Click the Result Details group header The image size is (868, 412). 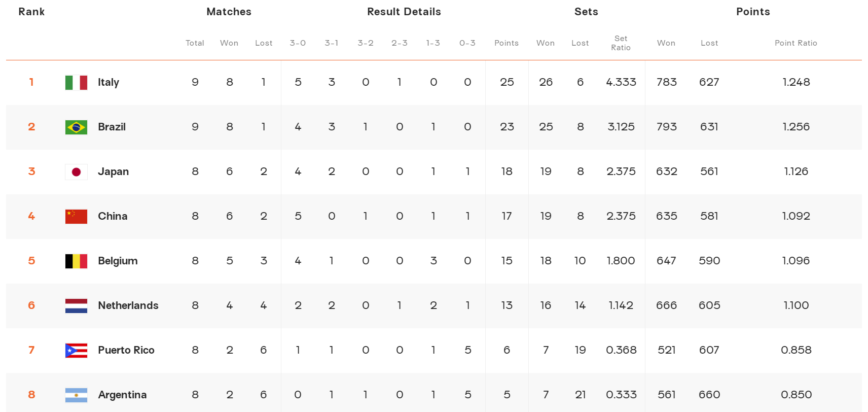[404, 12]
